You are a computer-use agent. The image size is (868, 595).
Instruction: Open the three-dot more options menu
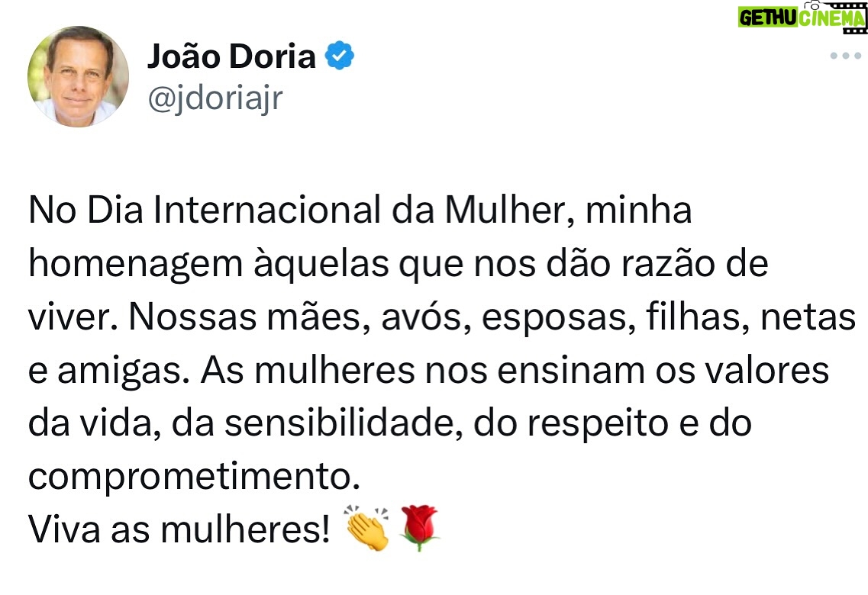[845, 56]
